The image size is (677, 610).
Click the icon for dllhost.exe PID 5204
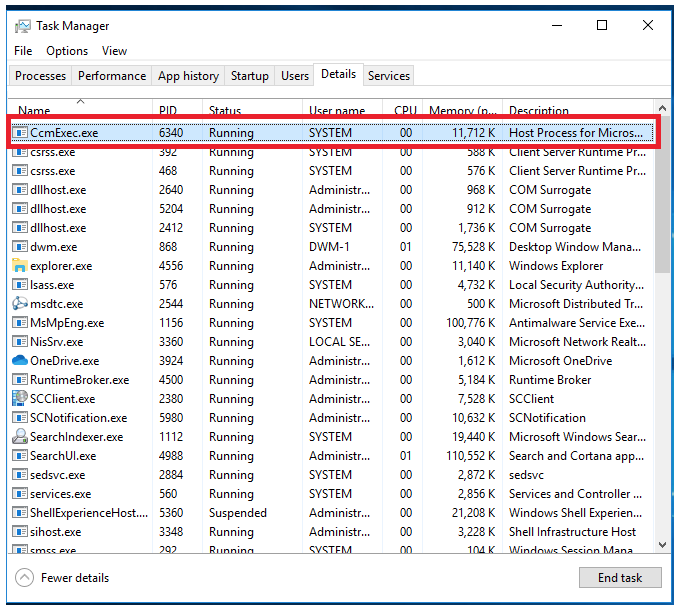point(19,209)
